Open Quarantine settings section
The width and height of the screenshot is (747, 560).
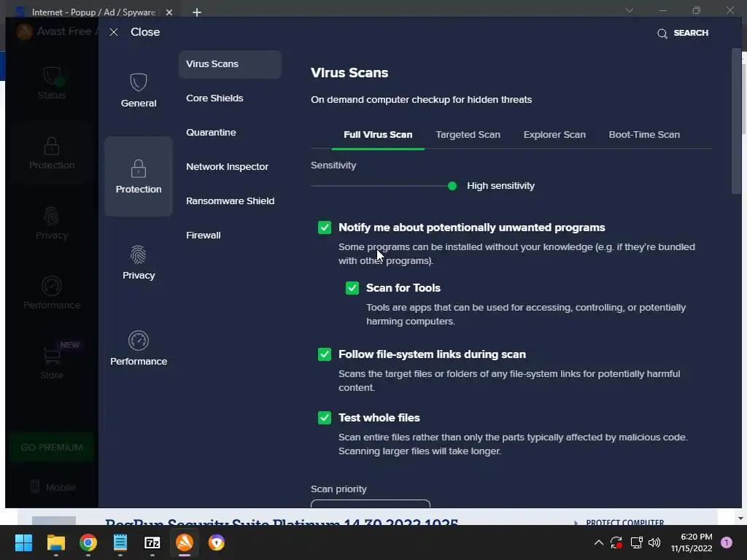[x=211, y=133]
